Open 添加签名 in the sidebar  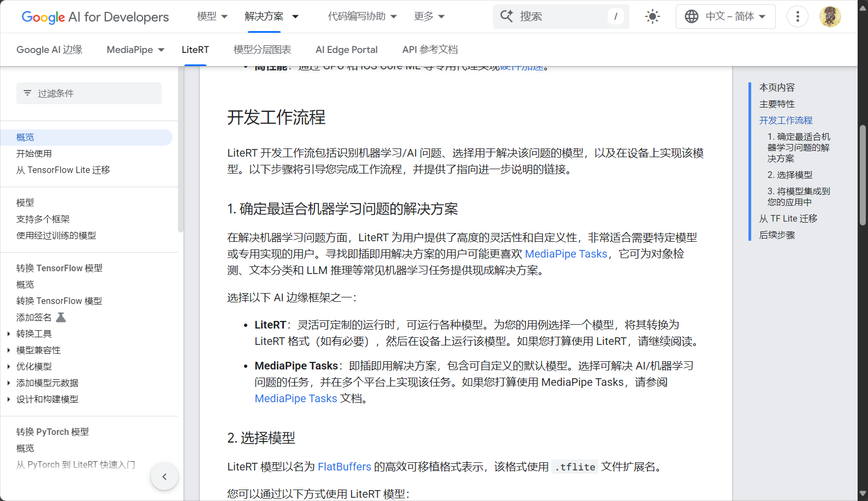[34, 318]
